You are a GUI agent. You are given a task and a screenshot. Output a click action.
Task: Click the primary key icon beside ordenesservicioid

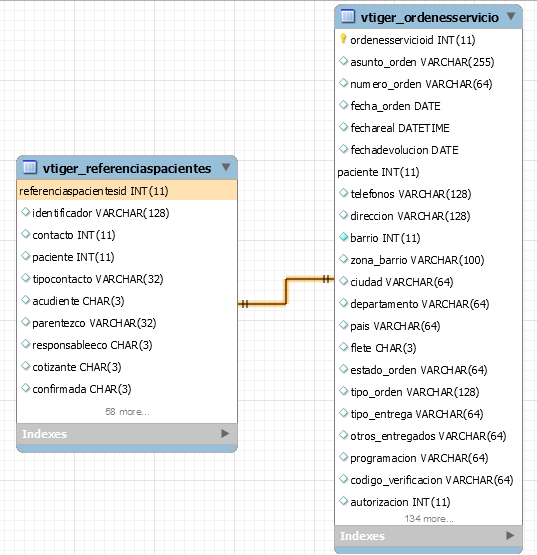[343, 39]
